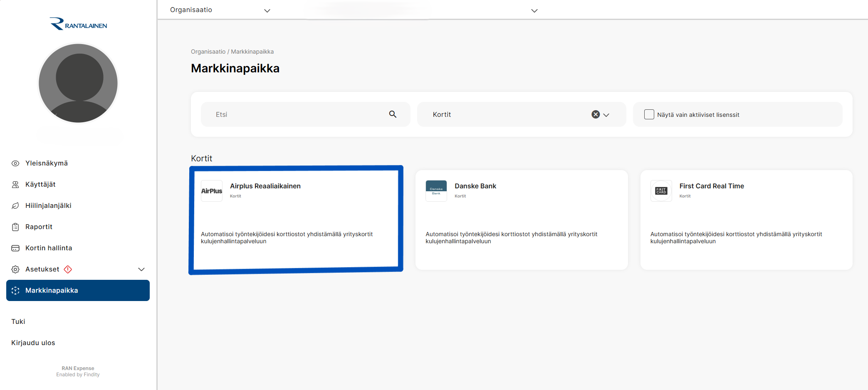Select Markkinapaikka in the sidebar
The width and height of the screenshot is (868, 390).
78,290
